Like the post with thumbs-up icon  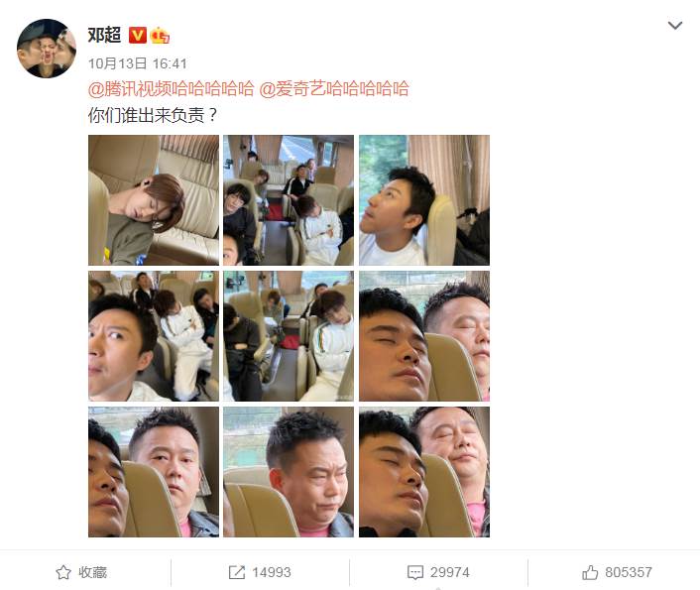(x=590, y=572)
